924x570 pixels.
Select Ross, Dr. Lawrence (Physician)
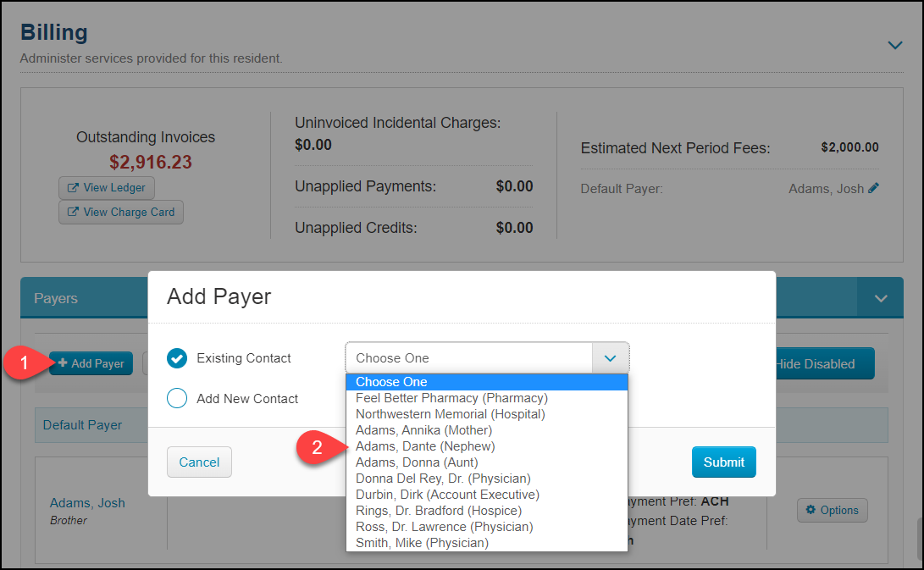(487, 527)
